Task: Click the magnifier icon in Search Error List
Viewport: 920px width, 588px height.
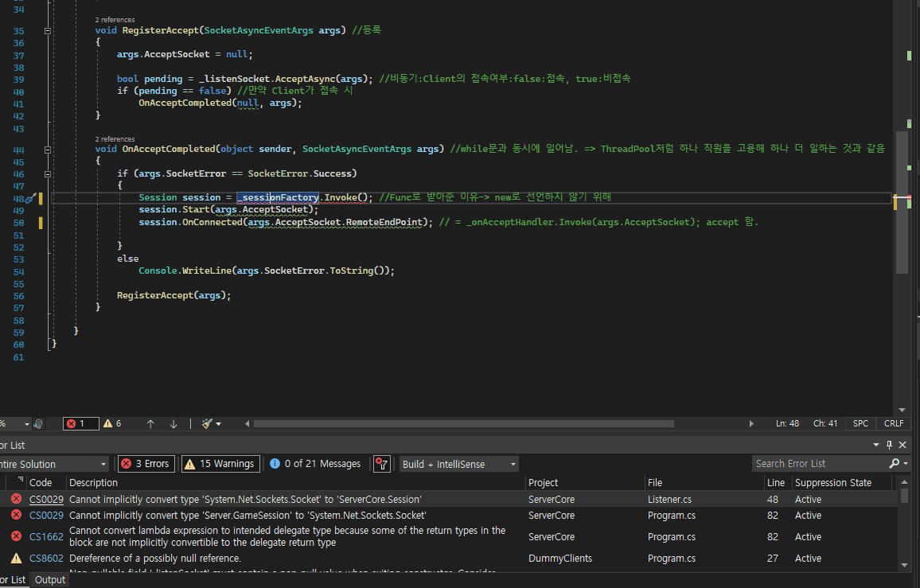Action: tap(894, 464)
